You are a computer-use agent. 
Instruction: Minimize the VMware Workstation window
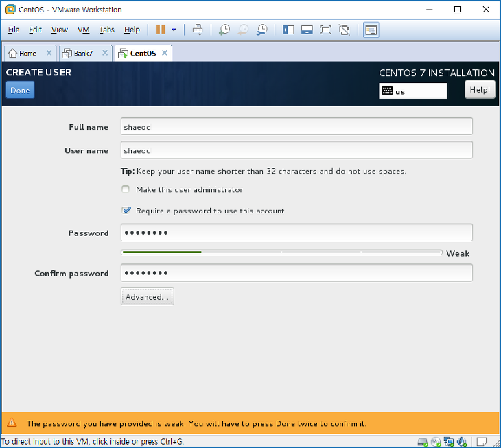point(429,9)
